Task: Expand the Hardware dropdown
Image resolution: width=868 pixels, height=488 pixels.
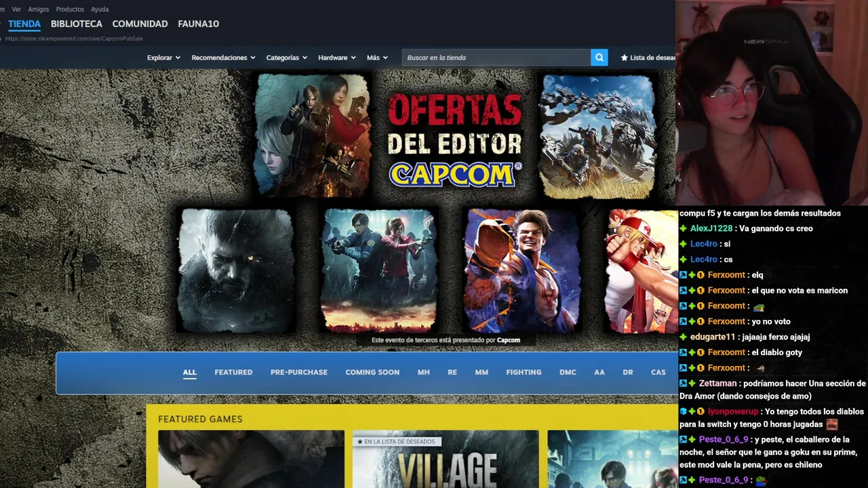Action: 337,58
